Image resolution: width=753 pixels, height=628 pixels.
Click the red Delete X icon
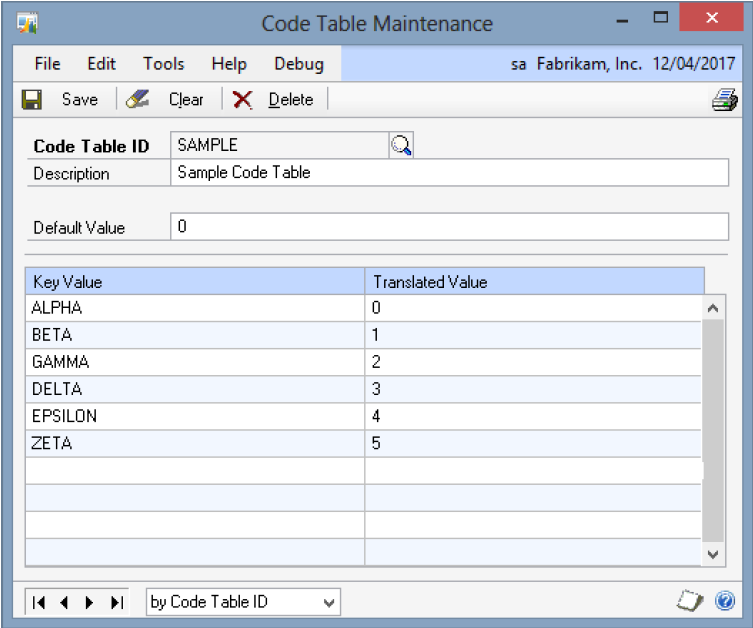point(242,100)
